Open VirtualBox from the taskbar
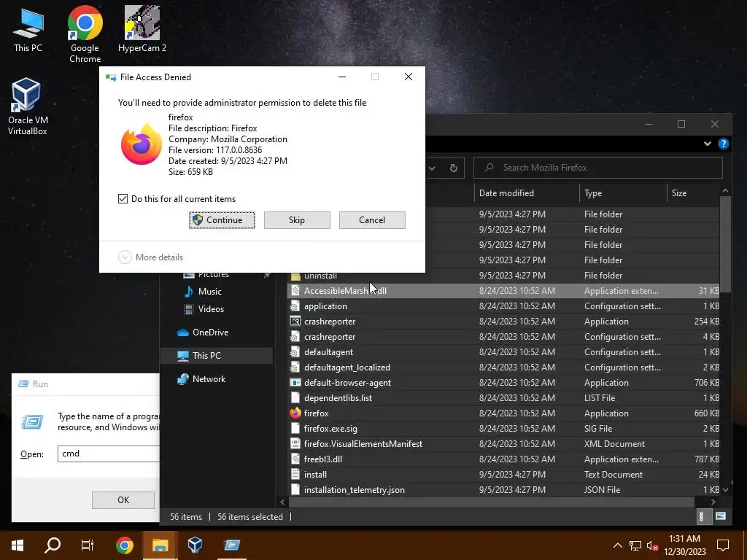 point(195,545)
